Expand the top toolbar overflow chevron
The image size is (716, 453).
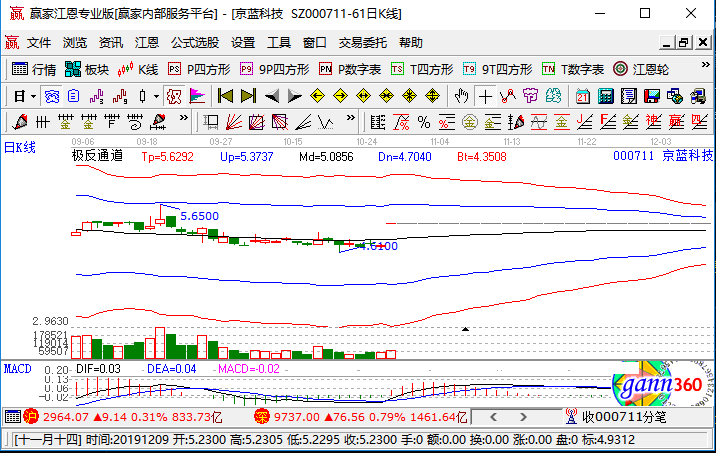point(705,65)
